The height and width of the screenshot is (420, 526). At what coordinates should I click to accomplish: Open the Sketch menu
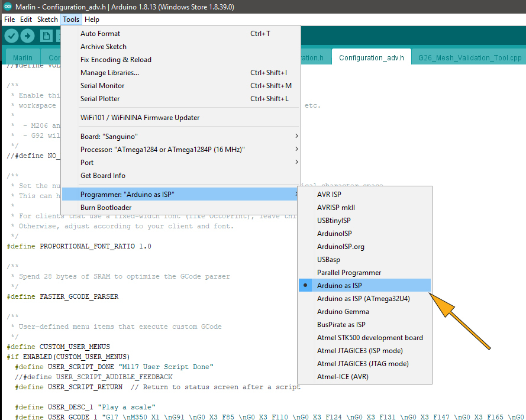point(47,19)
